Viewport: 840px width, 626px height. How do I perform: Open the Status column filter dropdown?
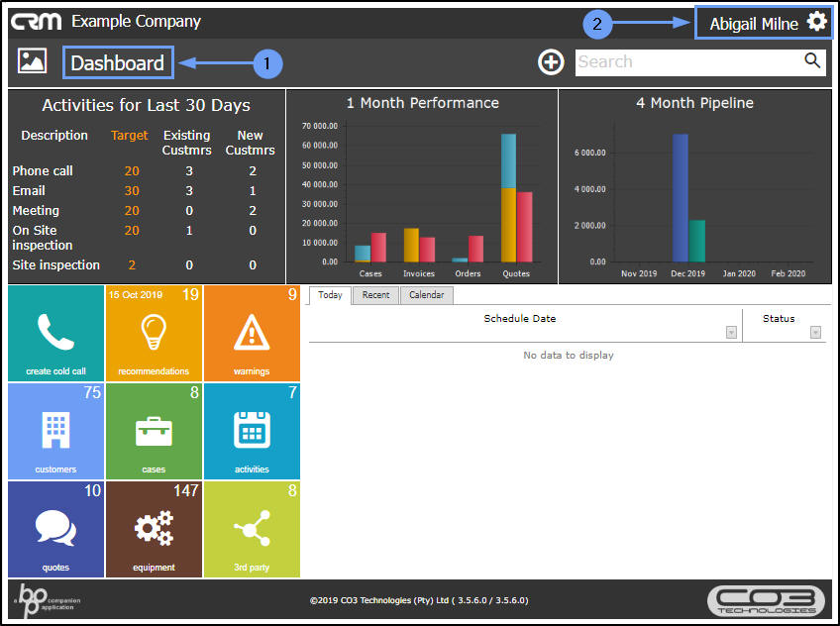815,333
